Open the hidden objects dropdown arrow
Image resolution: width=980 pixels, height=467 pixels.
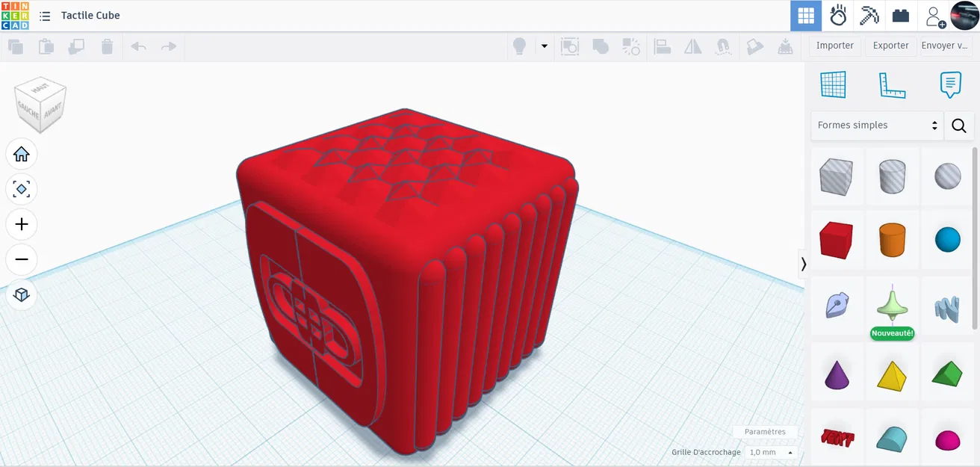coord(544,46)
